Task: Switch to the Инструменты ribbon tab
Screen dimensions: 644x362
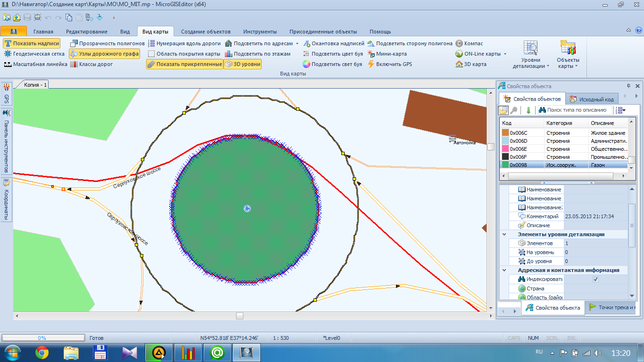Action: click(x=260, y=32)
